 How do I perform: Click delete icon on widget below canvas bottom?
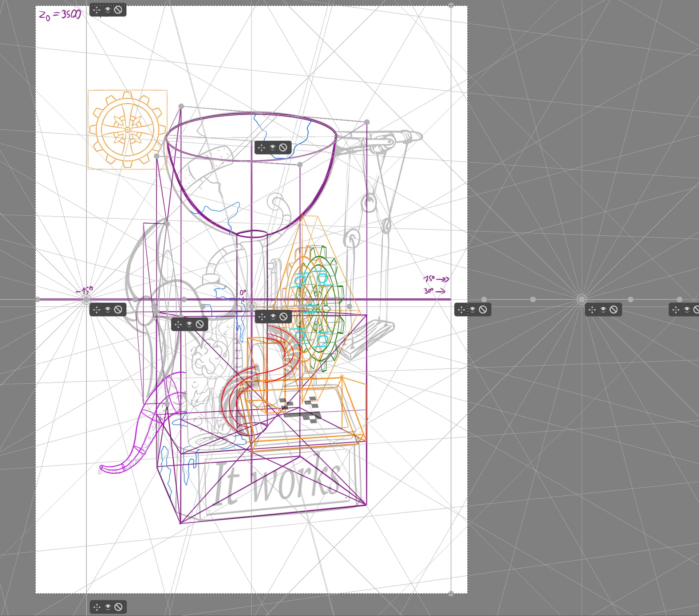tap(118, 607)
